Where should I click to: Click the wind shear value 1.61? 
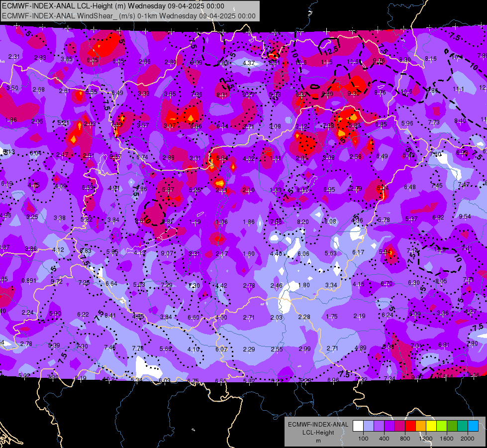[x=275, y=158]
